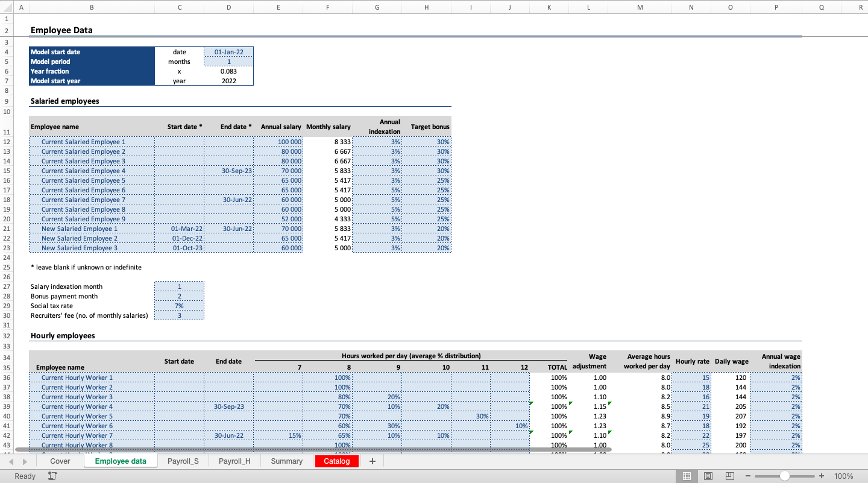Select 'Current Salaried Employee 4' cell
Image resolution: width=868 pixels, height=483 pixels.
click(92, 171)
